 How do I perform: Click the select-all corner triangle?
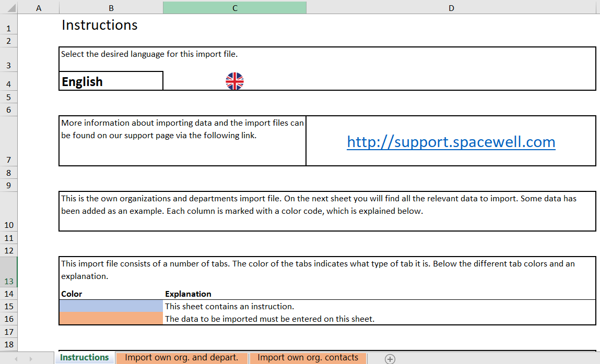tap(11, 8)
